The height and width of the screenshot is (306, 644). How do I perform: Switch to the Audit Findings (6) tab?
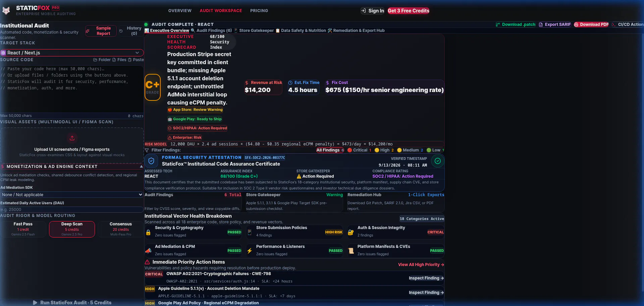tap(211, 31)
